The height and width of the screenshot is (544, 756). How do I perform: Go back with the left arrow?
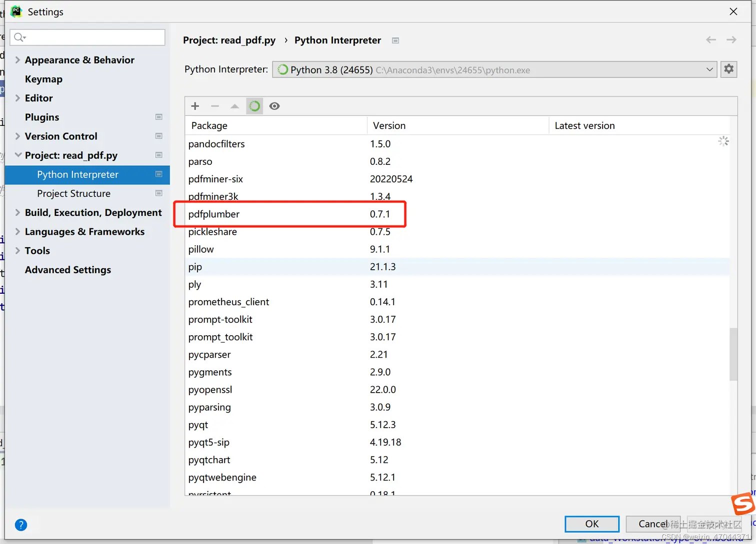click(711, 40)
